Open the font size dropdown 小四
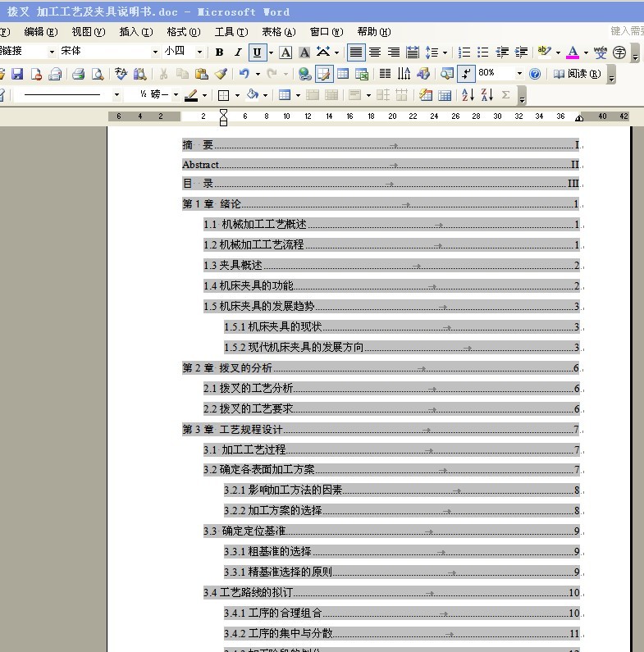 click(199, 52)
